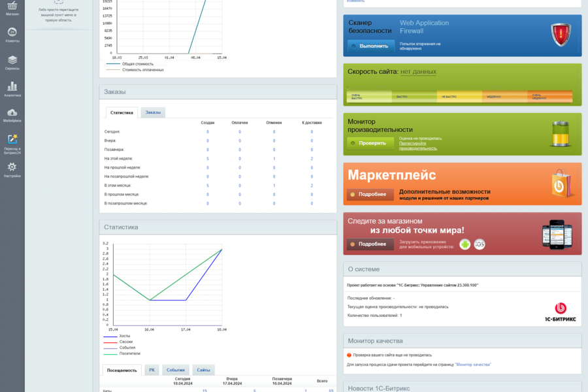The image size is (588, 392).
Task: Click the site speed gradient scale bar
Action: pos(460,97)
